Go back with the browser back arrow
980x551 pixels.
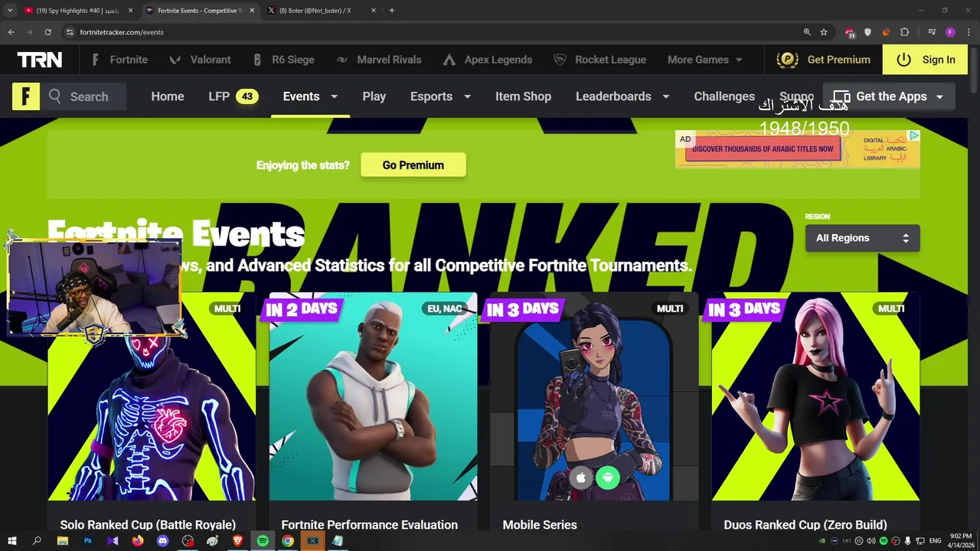click(11, 32)
